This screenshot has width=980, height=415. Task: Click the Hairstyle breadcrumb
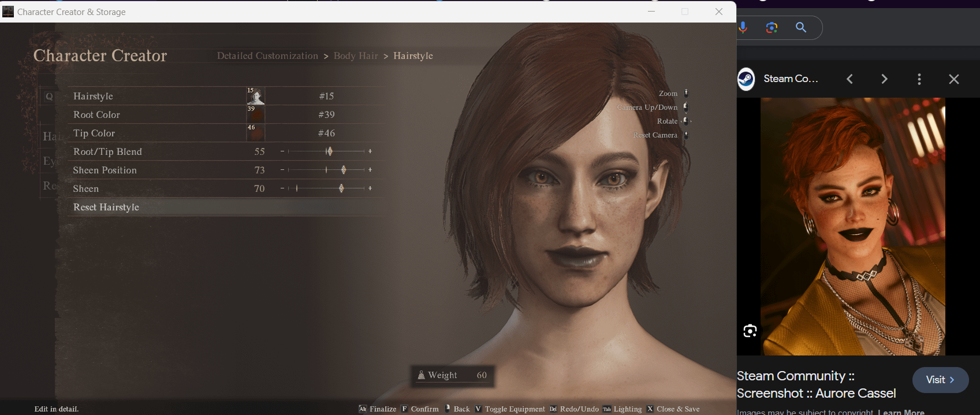coord(413,55)
